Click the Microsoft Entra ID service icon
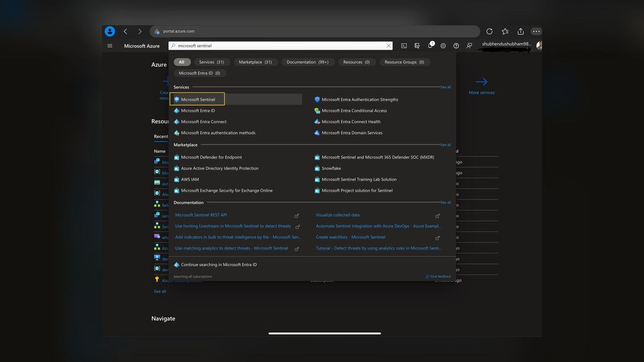Screen dimensions: 644x362 coord(177,110)
